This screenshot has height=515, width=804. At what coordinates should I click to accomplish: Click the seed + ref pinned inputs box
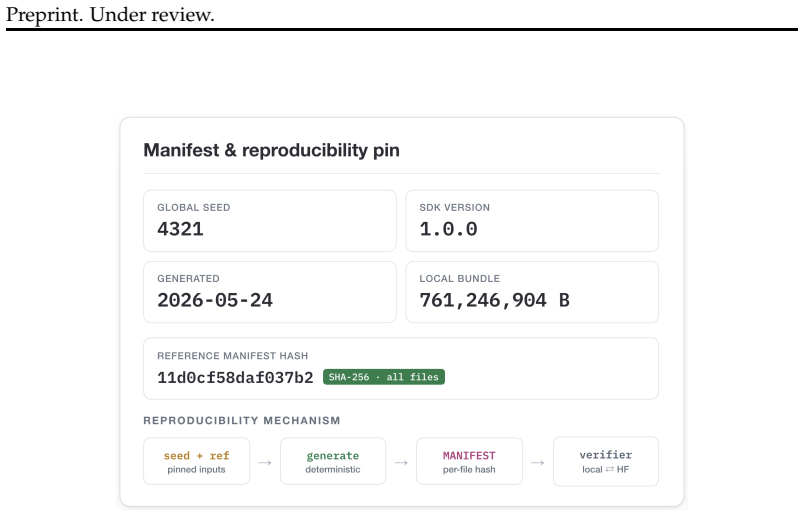click(x=196, y=461)
